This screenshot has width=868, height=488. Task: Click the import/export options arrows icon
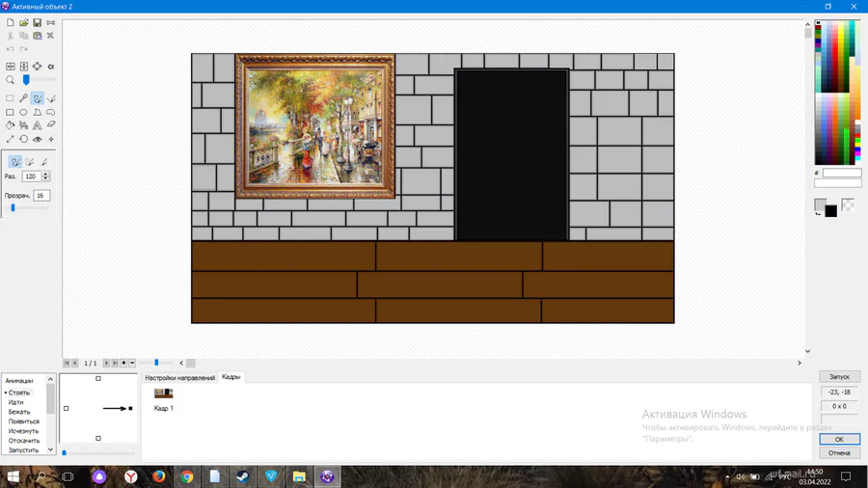point(51,23)
